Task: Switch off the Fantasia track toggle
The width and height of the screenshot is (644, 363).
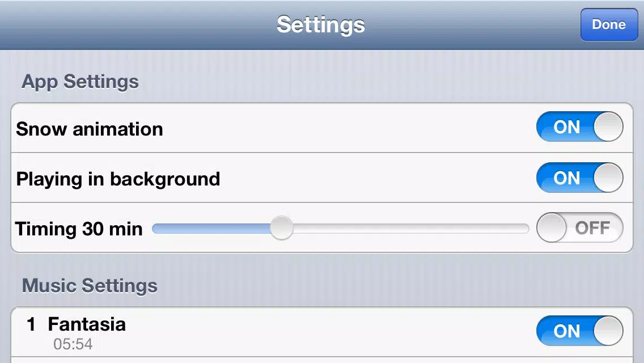Action: (579, 331)
